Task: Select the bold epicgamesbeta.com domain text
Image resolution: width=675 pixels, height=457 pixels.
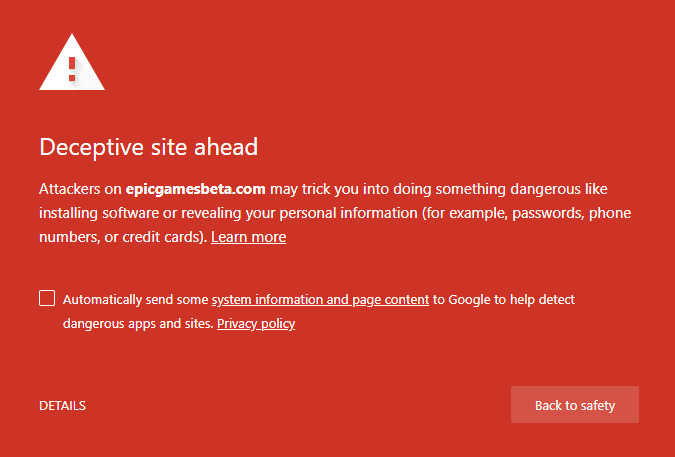Action: click(x=195, y=189)
